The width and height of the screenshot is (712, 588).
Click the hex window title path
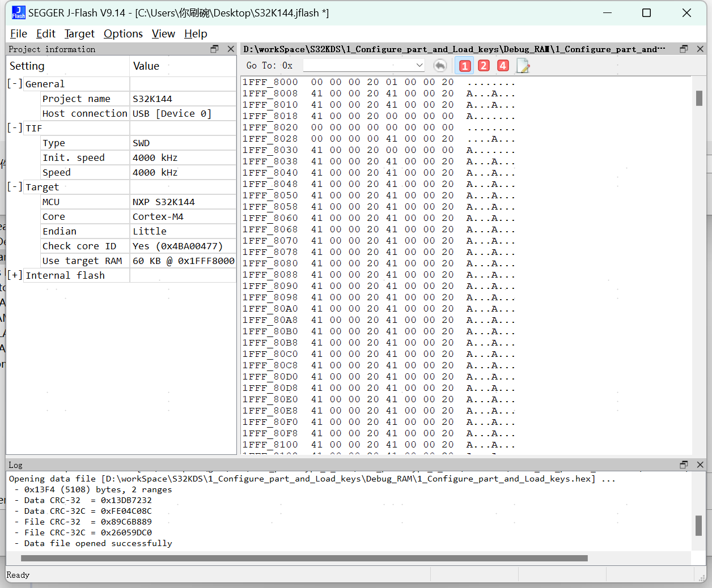click(454, 49)
